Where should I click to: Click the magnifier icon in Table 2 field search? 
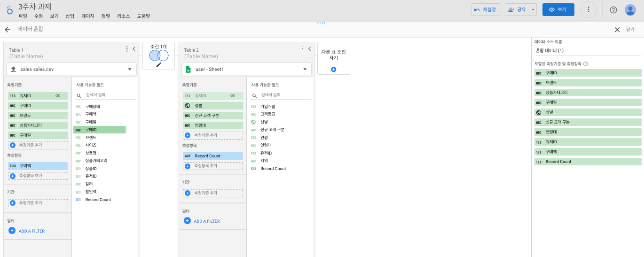click(254, 95)
